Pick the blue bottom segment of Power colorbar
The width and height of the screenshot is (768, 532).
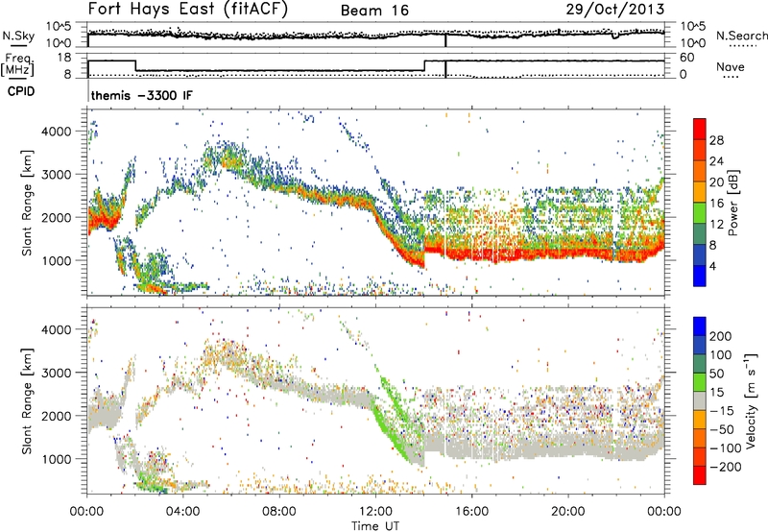700,276
